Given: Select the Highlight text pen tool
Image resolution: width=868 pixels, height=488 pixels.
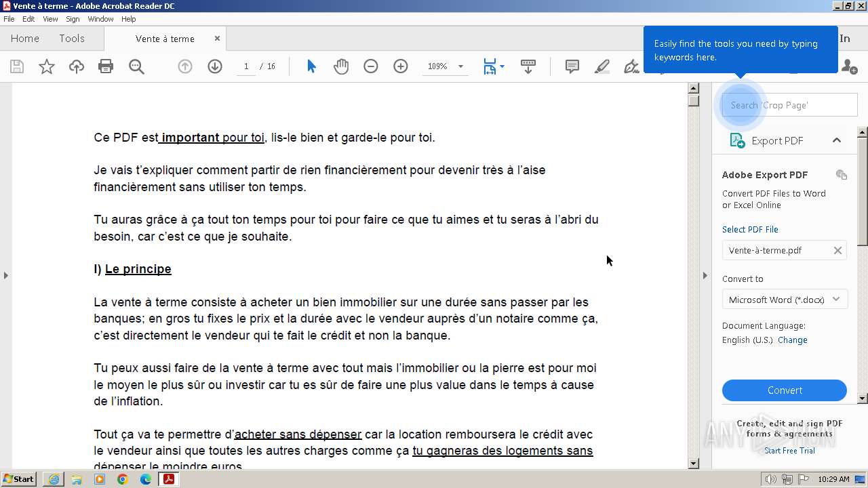Looking at the screenshot, I should coord(601,66).
